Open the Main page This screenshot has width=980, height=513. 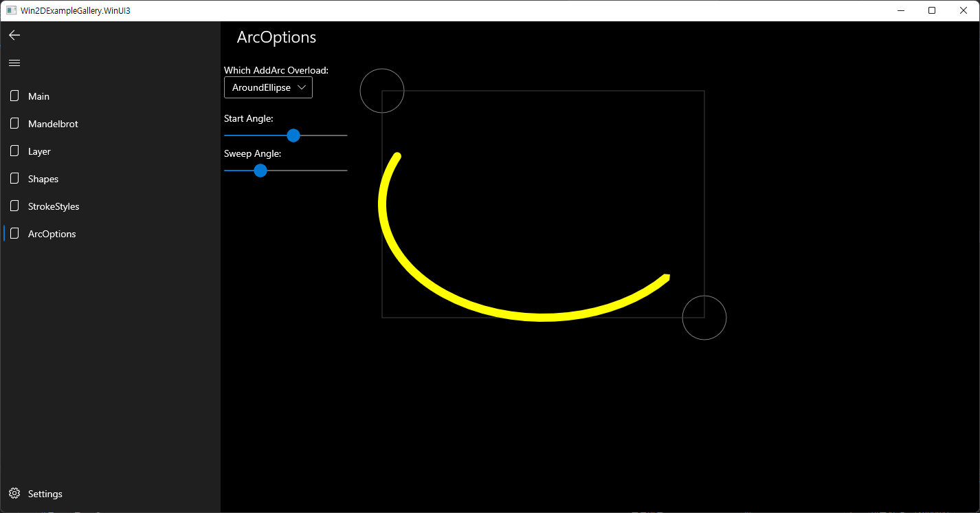pyautogui.click(x=110, y=96)
